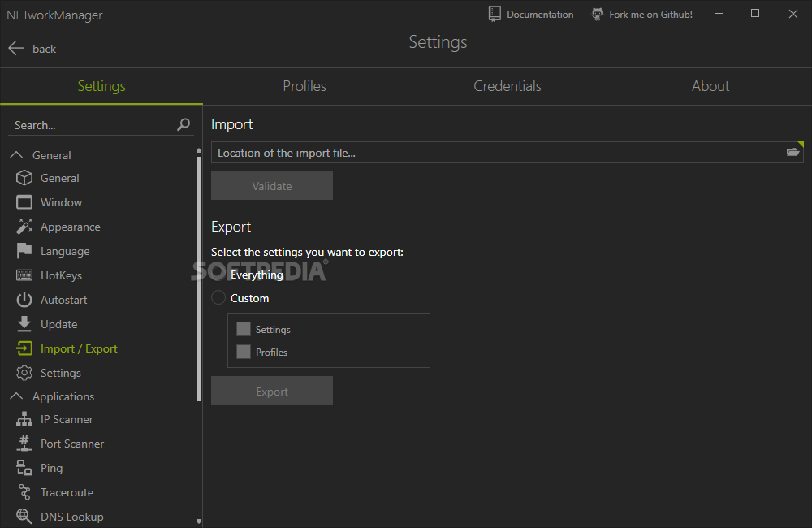Viewport: 812px width, 528px height.
Task: Open Language settings entry
Action: point(65,251)
